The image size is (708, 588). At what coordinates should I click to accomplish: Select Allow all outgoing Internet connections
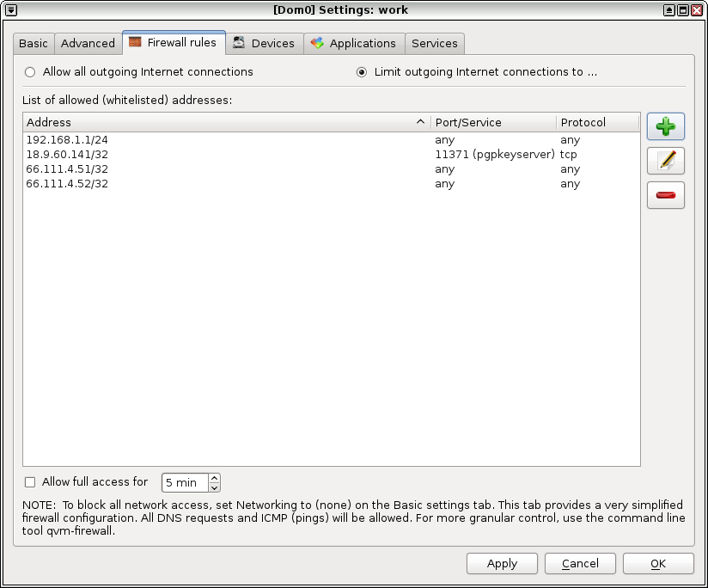tap(30, 72)
